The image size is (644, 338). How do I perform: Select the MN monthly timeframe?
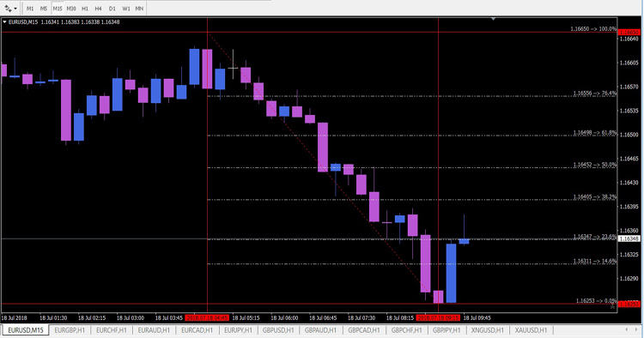(139, 9)
